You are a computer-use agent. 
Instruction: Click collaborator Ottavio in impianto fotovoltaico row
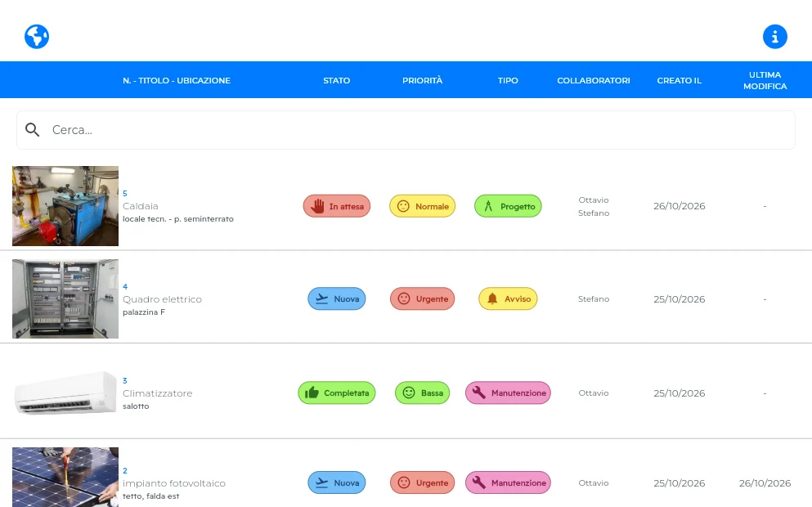click(594, 482)
